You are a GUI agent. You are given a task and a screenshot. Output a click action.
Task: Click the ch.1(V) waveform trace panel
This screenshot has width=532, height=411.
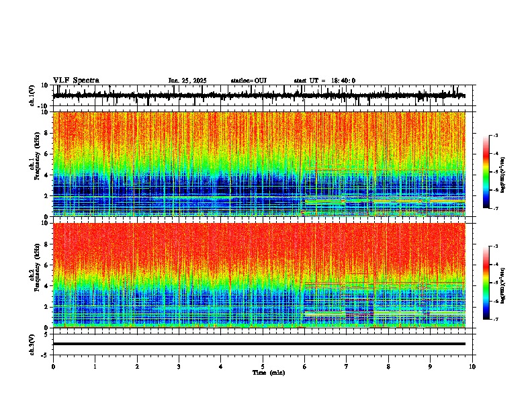262,95
